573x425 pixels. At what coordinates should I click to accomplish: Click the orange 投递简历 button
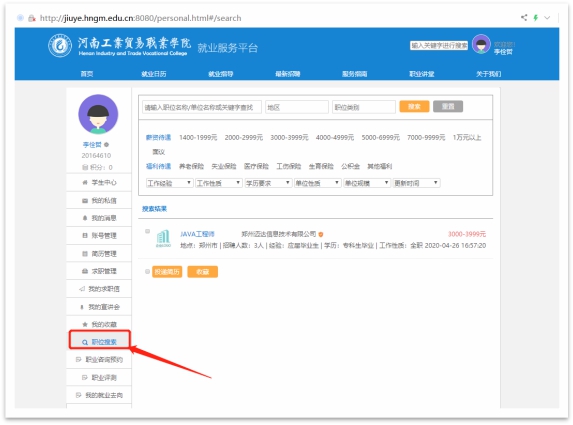(167, 272)
